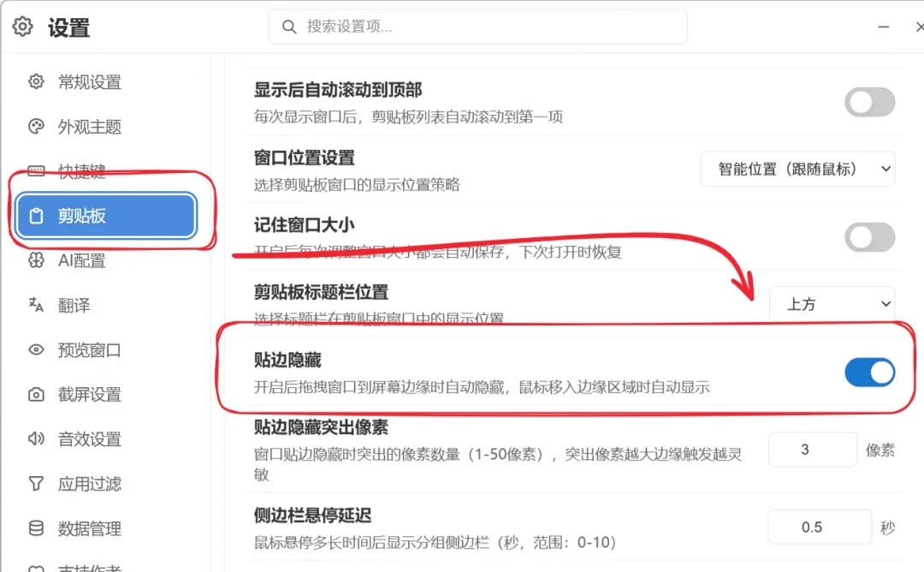
Task: Open 音效设置 section
Action: coord(106,438)
